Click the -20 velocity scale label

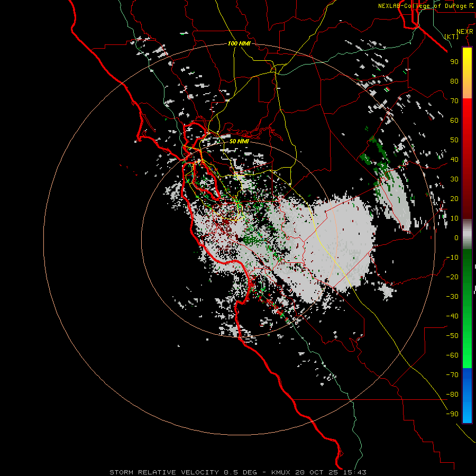tap(452, 277)
